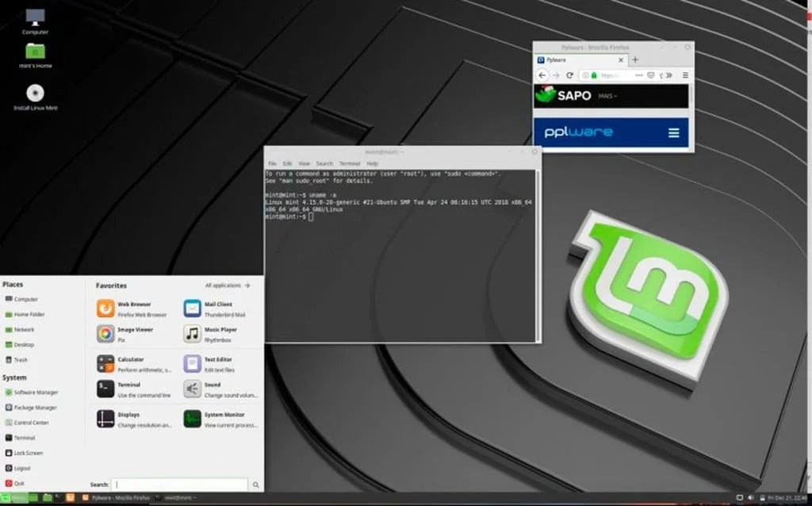
Task: Open the Pix Image Viewer
Action: 129,333
